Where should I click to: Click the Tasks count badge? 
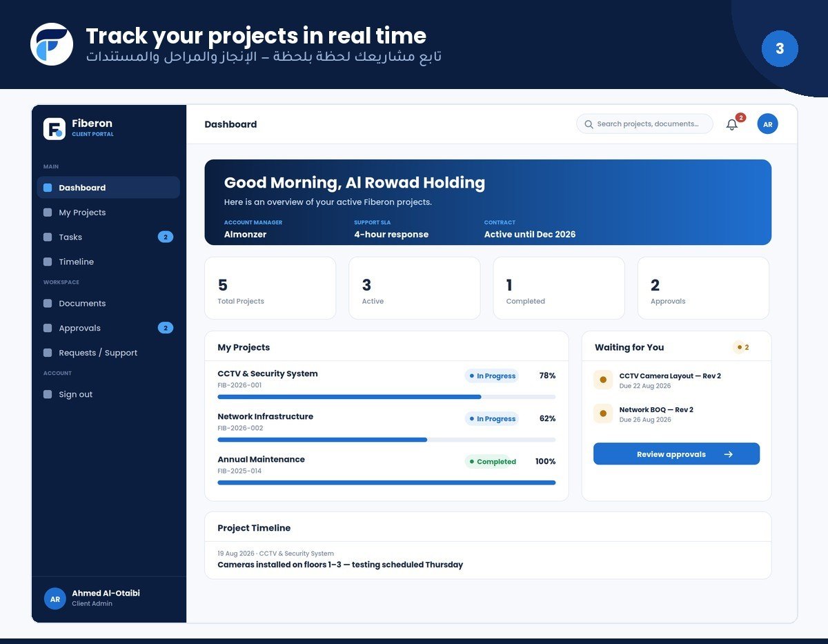(166, 237)
